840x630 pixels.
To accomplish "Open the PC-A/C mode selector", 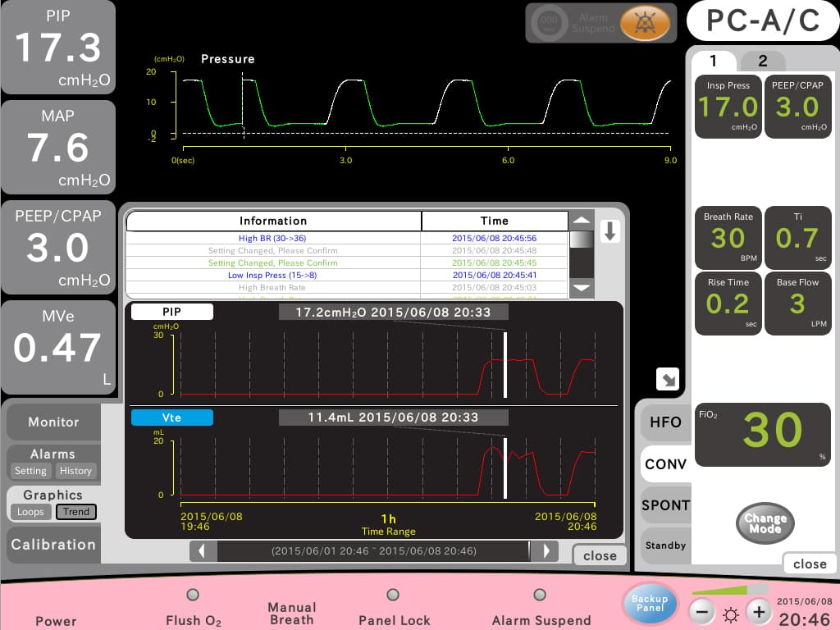I will point(763,21).
